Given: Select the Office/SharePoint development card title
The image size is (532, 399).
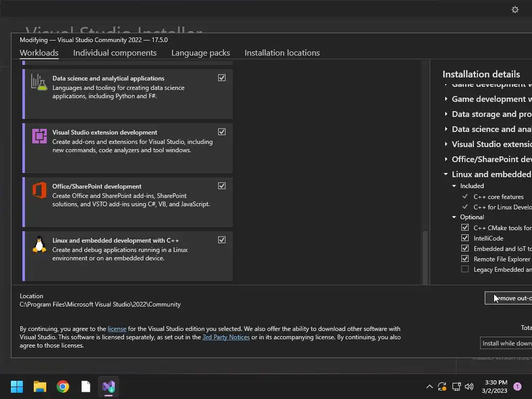Looking at the screenshot, I should (x=97, y=187).
